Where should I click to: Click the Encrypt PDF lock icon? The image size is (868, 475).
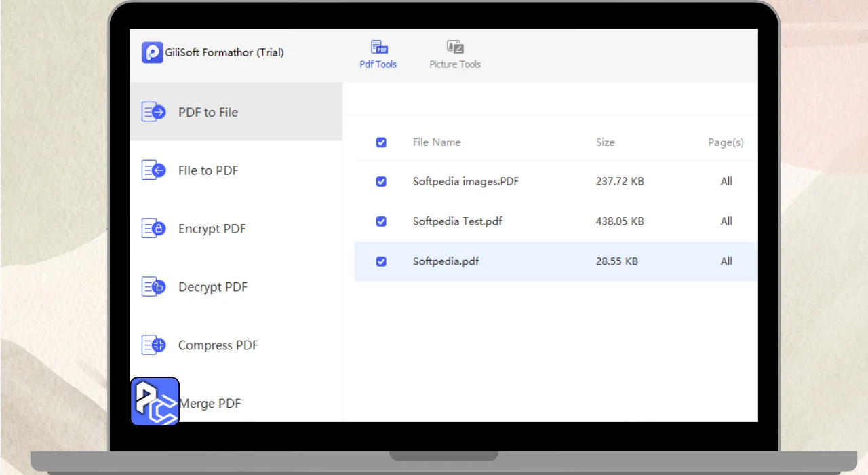point(153,229)
